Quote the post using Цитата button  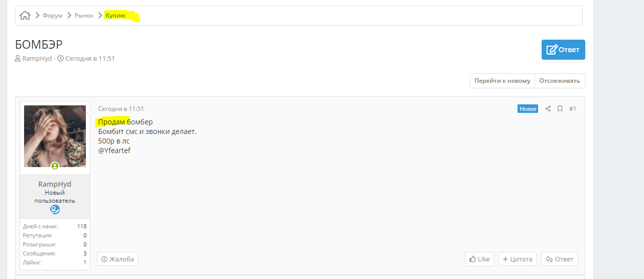518,259
